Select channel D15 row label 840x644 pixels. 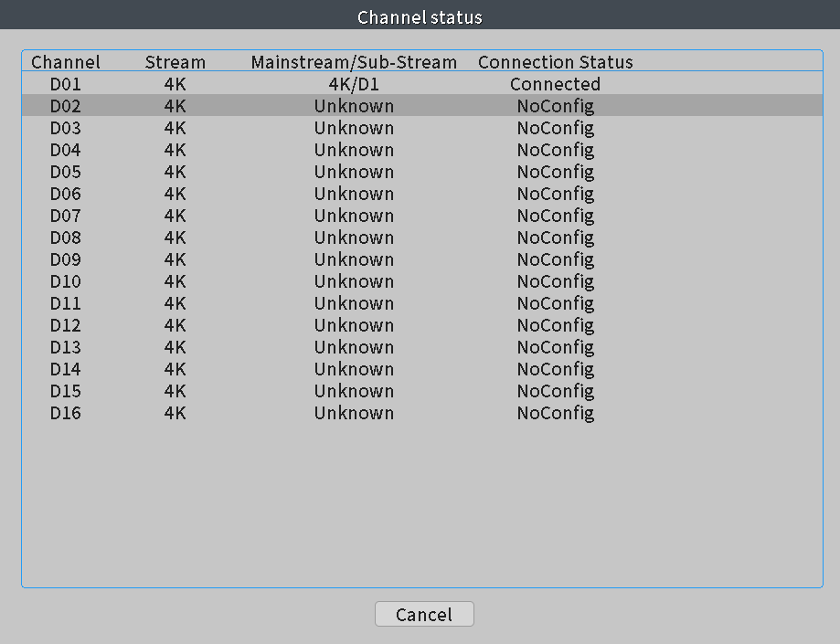(66, 391)
